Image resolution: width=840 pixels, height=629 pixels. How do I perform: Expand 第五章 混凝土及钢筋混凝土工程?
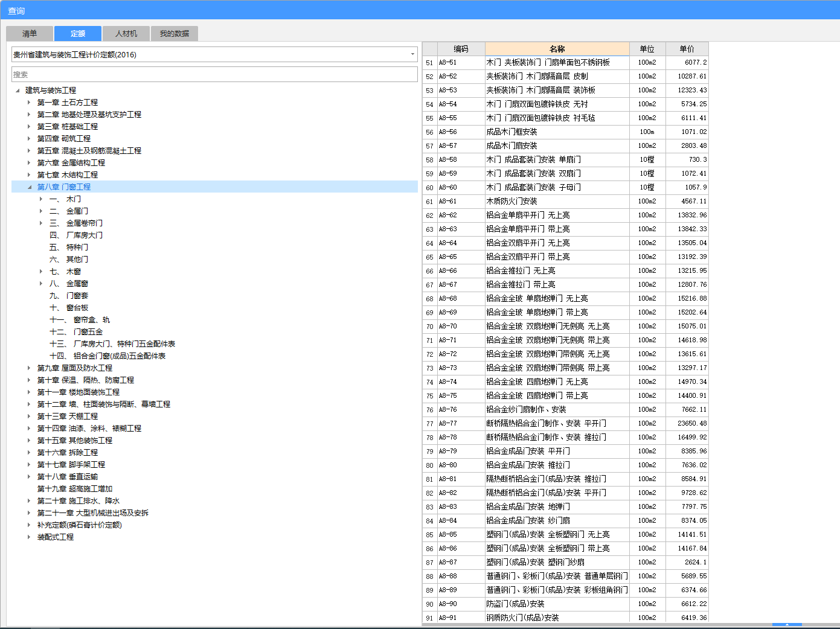29,151
